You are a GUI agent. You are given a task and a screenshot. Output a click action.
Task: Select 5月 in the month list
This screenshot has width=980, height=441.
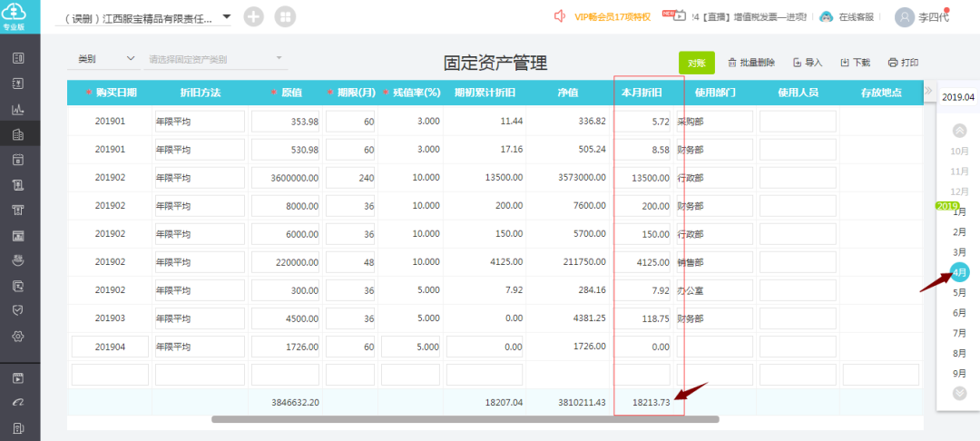coord(959,293)
